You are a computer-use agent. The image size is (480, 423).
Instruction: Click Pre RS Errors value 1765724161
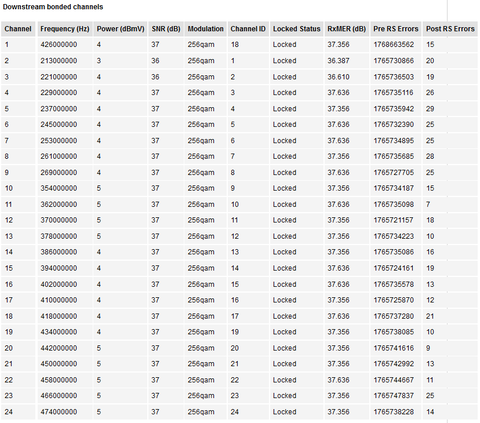(x=393, y=268)
